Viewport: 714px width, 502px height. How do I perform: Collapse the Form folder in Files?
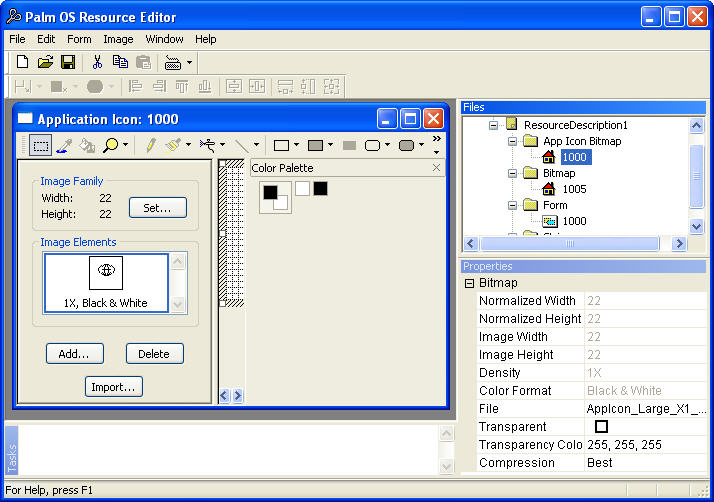pyautogui.click(x=512, y=205)
